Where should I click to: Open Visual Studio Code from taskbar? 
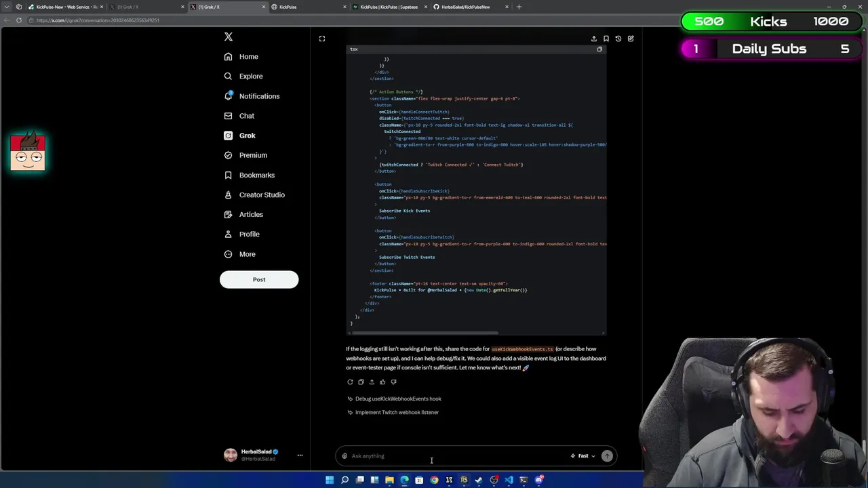509,480
